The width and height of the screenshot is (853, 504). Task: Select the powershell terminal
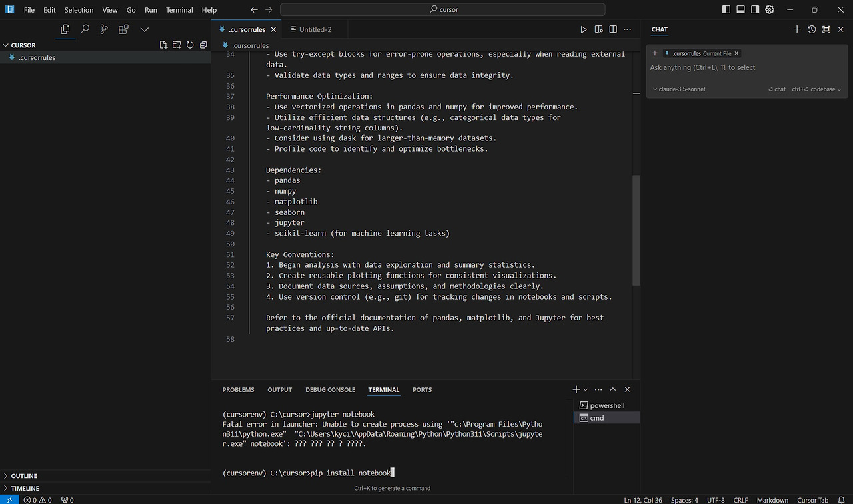(606, 405)
